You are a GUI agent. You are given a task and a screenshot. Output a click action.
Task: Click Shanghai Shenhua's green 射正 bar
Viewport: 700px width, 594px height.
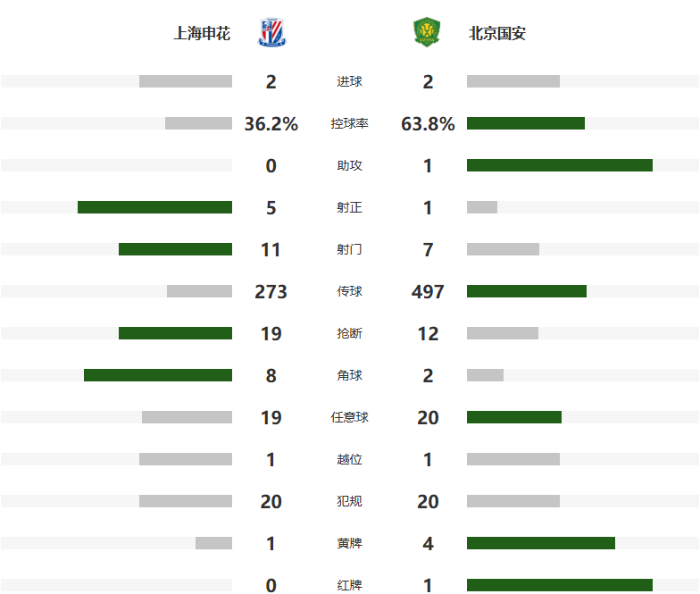coord(155,207)
